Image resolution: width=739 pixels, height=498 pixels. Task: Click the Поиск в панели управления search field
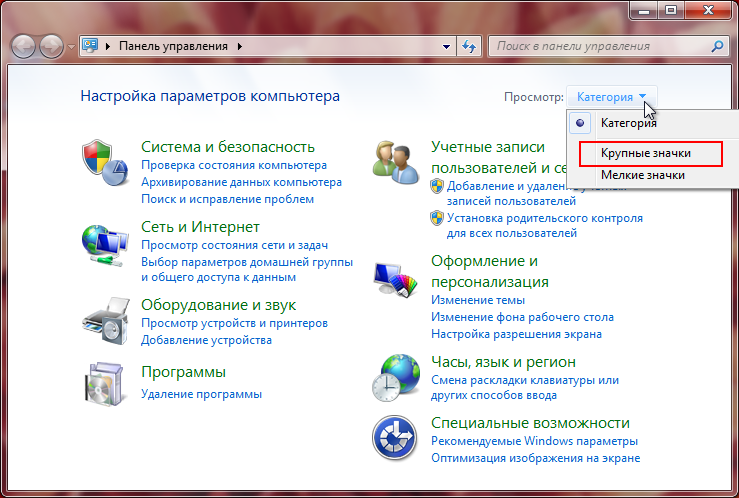tap(598, 46)
